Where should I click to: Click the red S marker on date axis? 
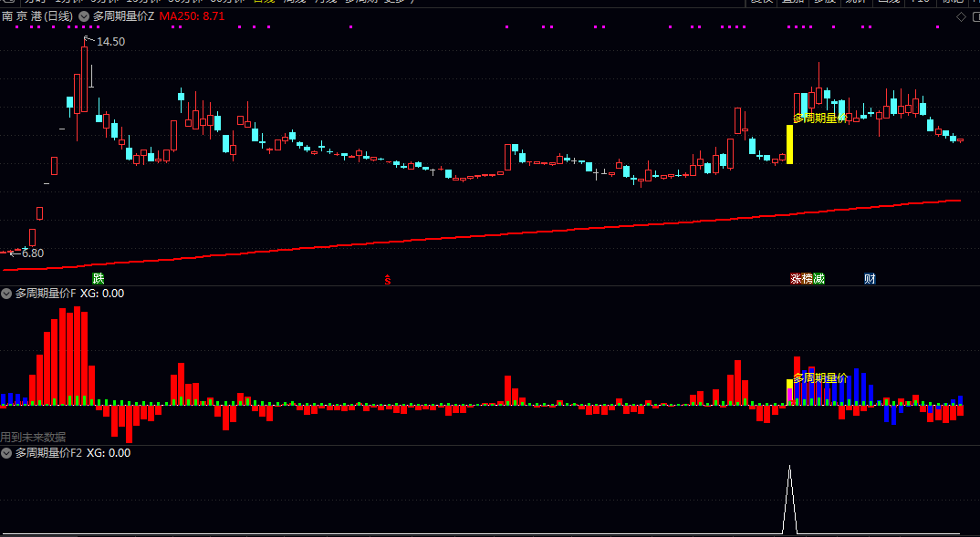click(388, 280)
